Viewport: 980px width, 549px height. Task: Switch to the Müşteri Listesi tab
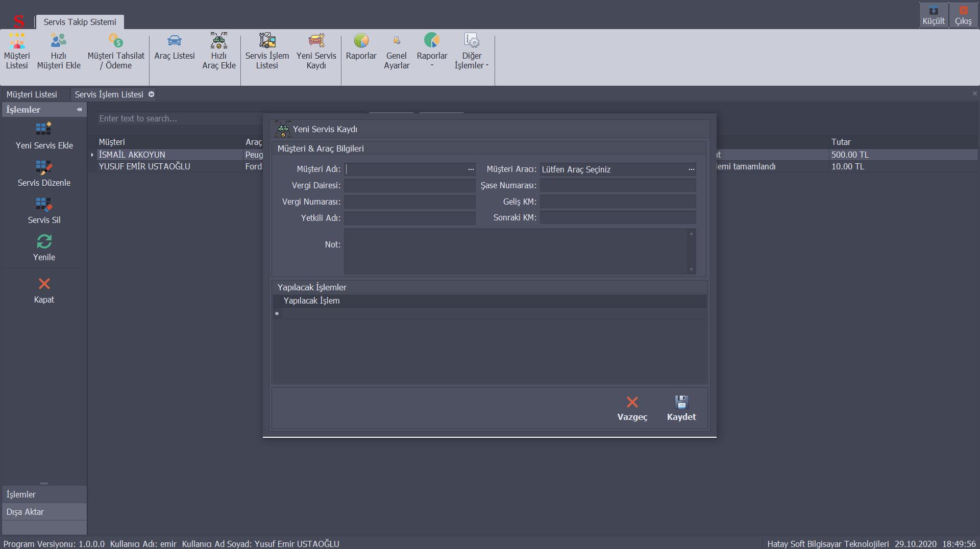32,94
